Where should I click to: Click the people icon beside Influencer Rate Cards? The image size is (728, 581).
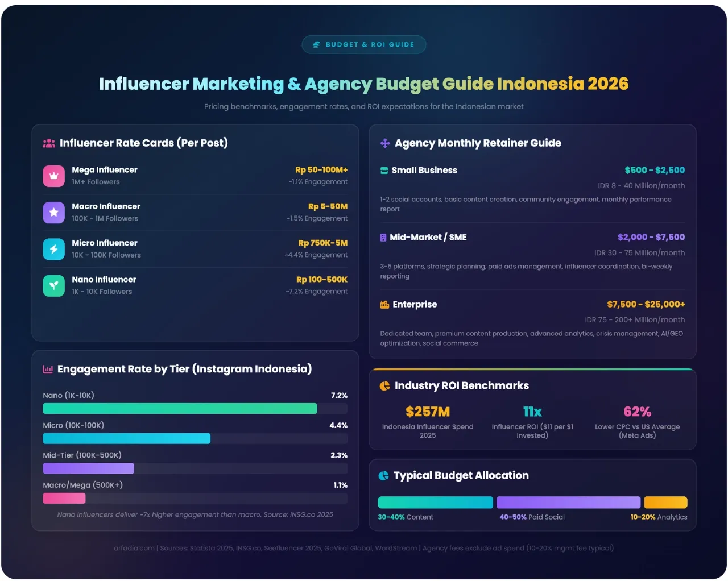[x=48, y=143]
